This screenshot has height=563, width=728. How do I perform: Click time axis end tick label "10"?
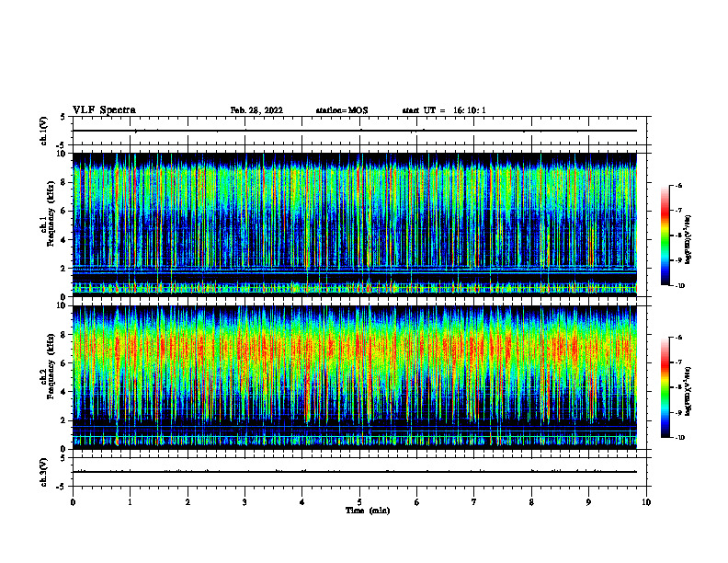pos(646,502)
